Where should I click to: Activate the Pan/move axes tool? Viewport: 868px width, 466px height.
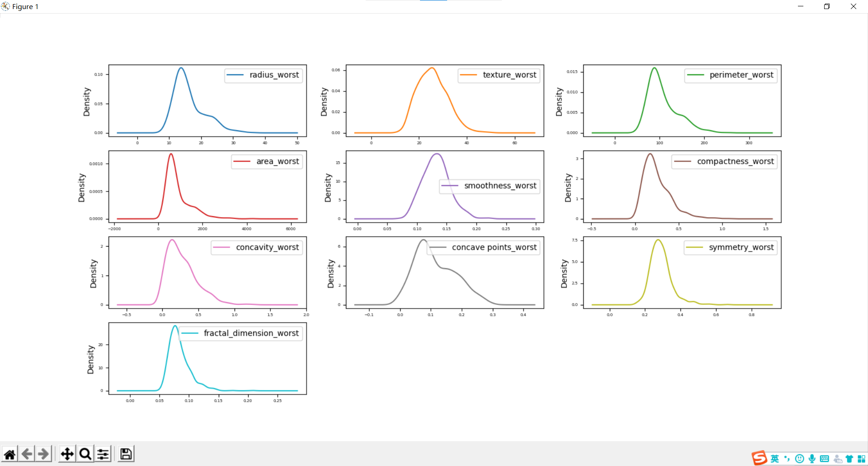[x=67, y=454]
